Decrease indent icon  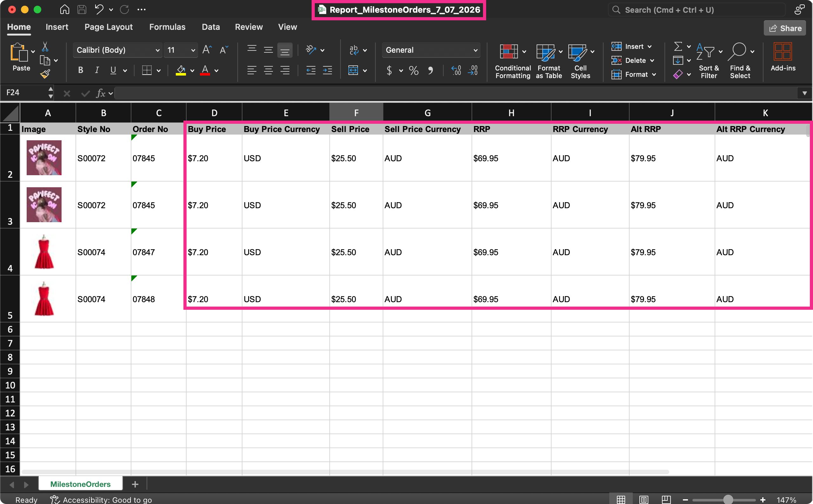(311, 70)
